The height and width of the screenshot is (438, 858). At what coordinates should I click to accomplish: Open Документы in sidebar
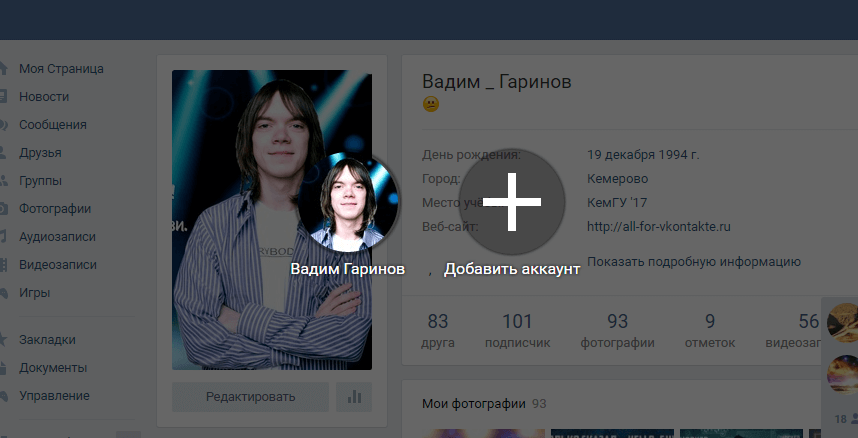coord(53,367)
